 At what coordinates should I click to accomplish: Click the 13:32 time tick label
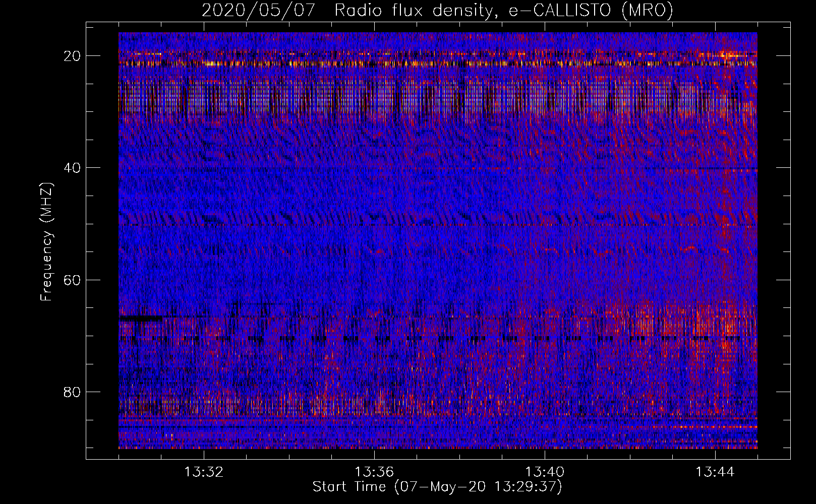pyautogui.click(x=204, y=472)
